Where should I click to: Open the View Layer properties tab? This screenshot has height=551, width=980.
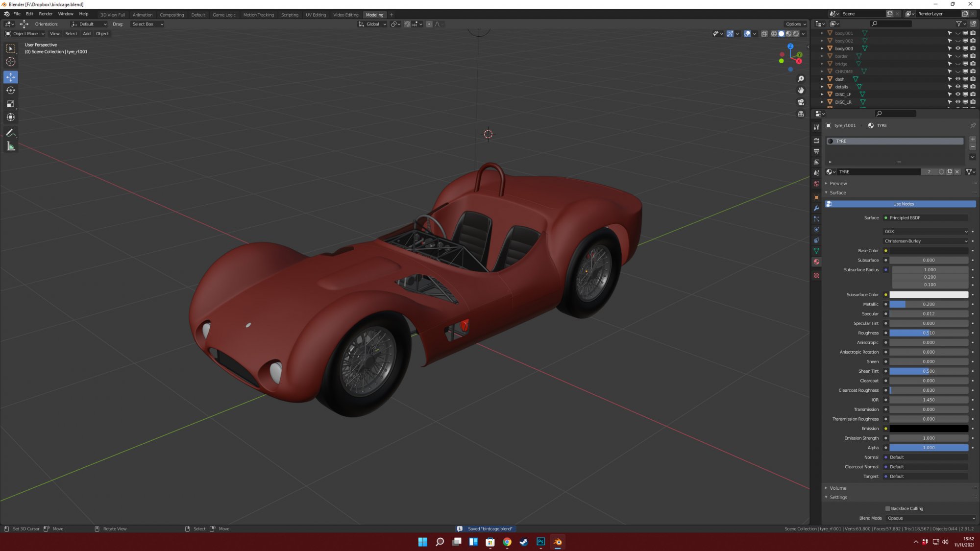816,162
